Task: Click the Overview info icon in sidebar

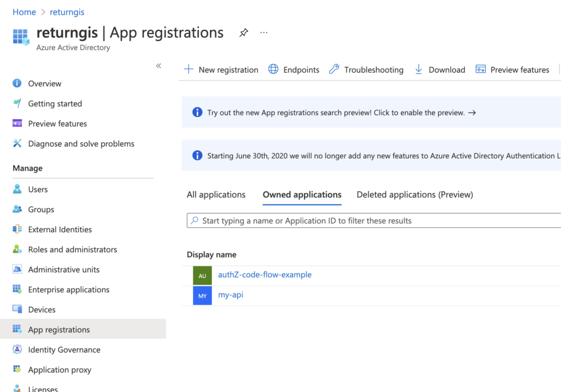Action: [17, 83]
